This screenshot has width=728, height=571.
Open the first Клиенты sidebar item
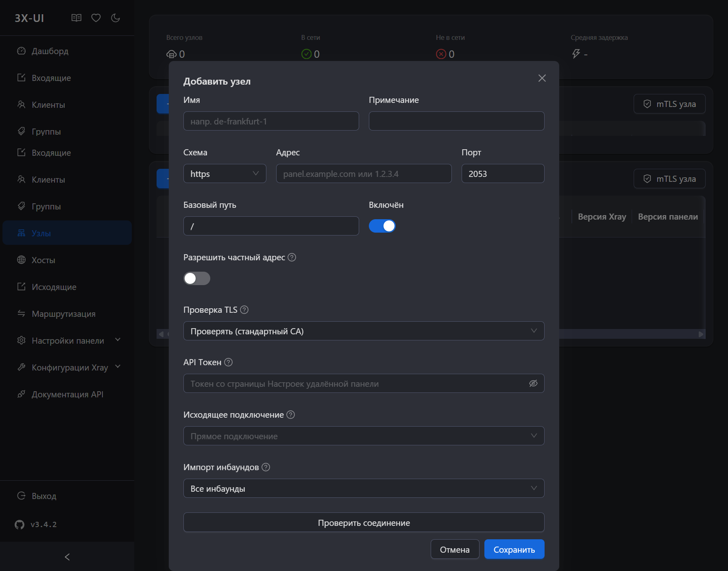tap(67, 105)
